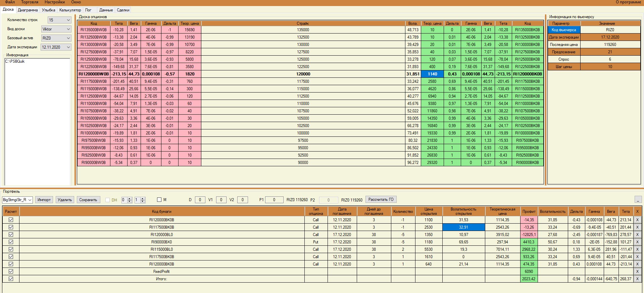Screen dimensions: 644x293
Task: Uncheck the Расчет box for RI115000BL0
Action: 11,249
